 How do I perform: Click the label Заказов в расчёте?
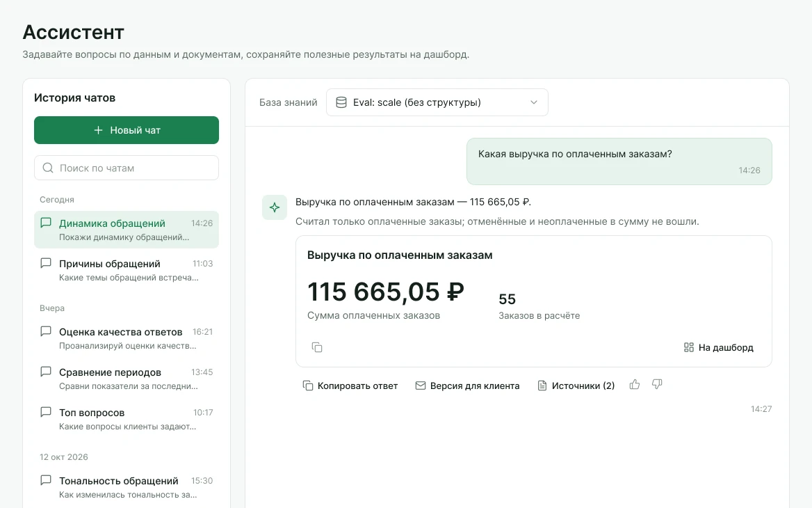(x=539, y=316)
